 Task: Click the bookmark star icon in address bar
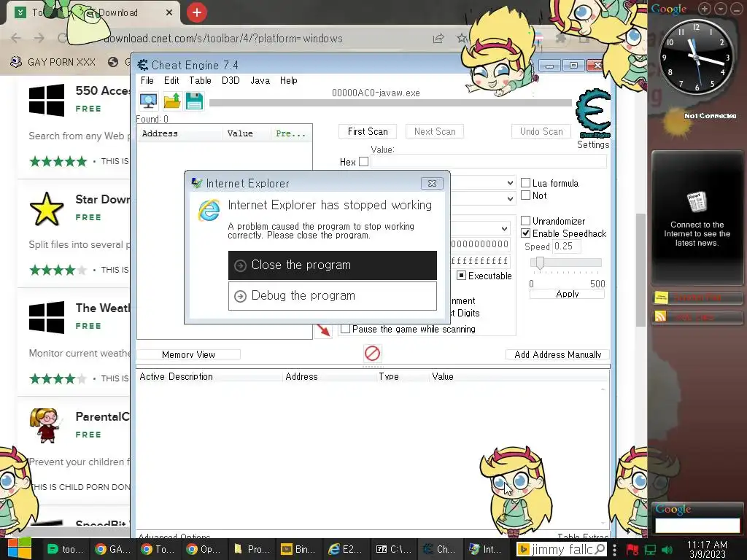pos(461,38)
